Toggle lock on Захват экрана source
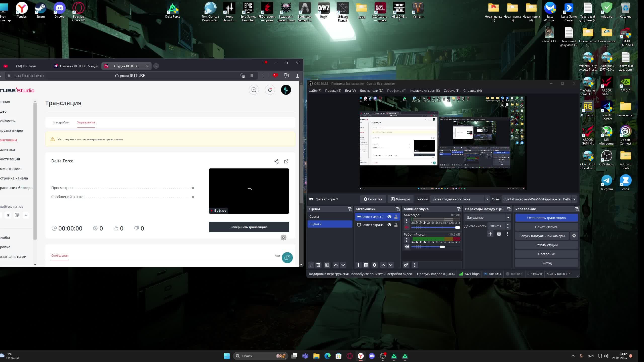 coord(396,225)
